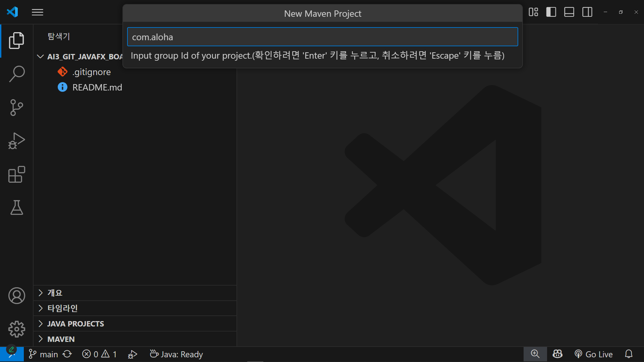Viewport: 644px width, 362px height.
Task: Expand the MAVEN section
Action: pos(135,339)
